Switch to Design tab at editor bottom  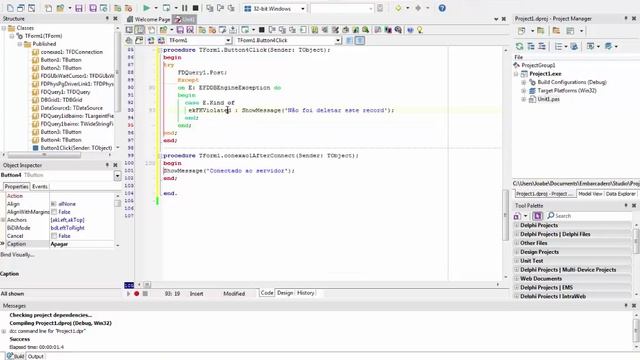pos(285,293)
